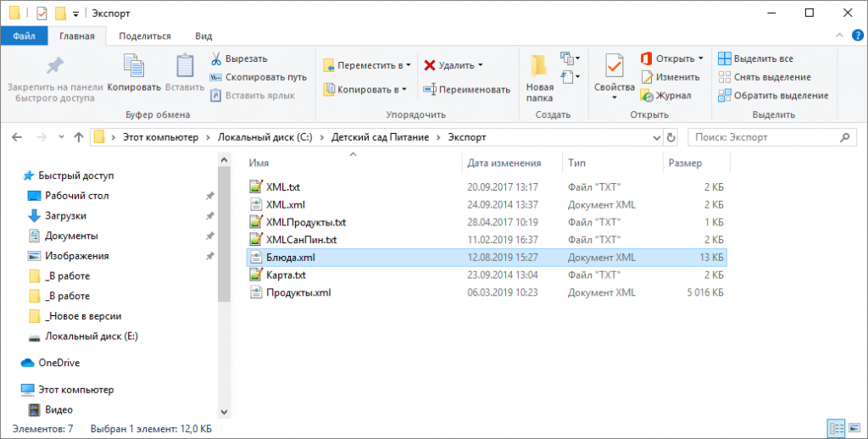868x439 pixels.
Task: Click the Properties (Свойства) checkmark icon
Action: 614,67
